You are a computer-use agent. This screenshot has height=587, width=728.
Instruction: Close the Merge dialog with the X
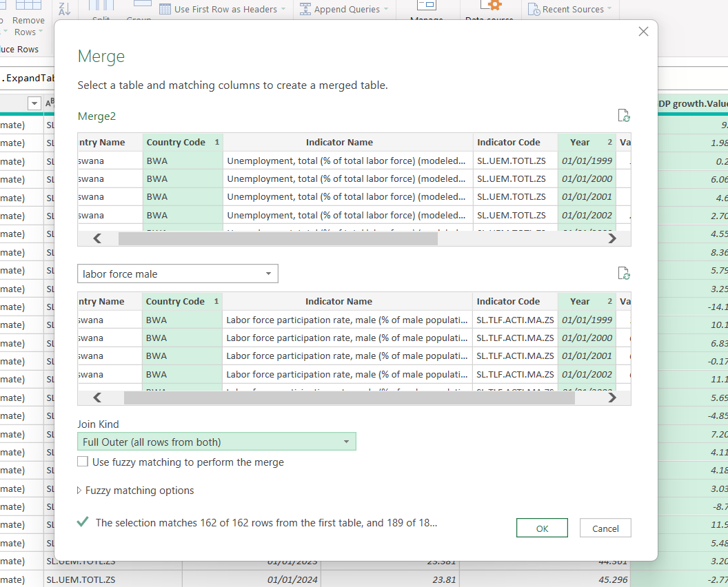pos(643,32)
